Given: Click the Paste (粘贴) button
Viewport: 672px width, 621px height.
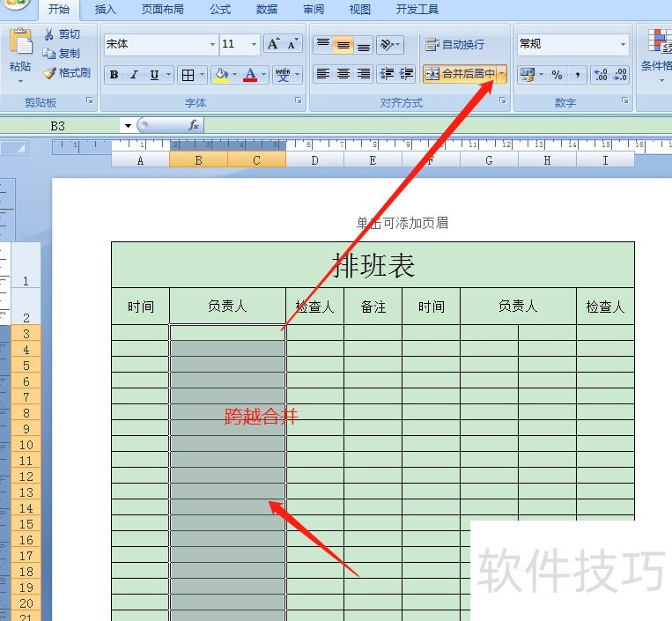Looking at the screenshot, I should point(20,51).
